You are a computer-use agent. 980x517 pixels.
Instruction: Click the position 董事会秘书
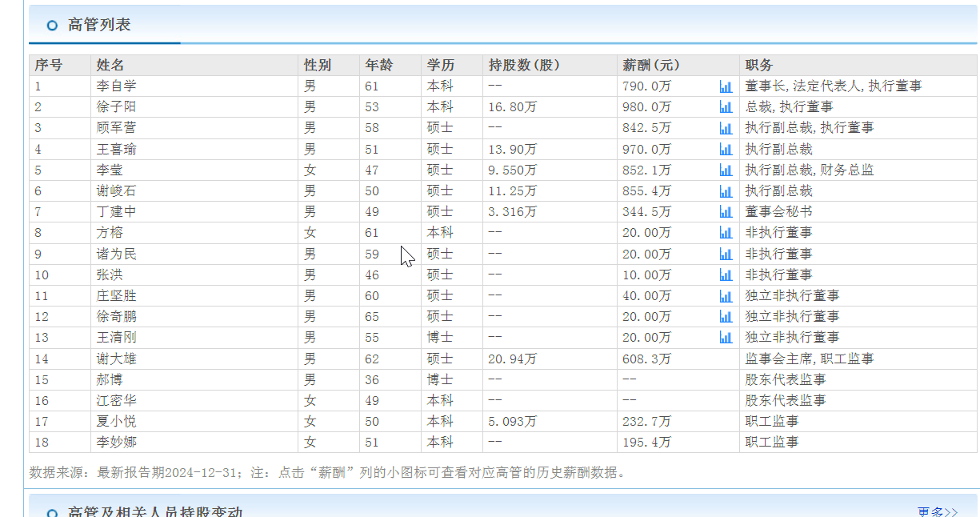779,212
